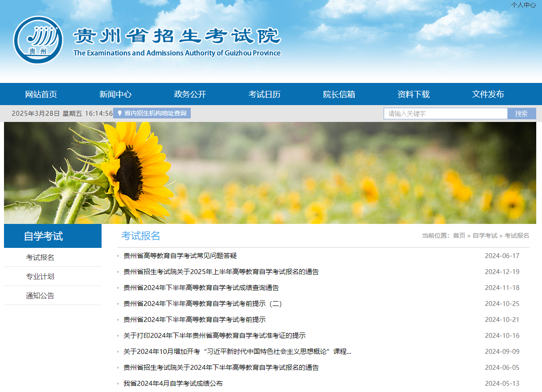The image size is (542, 392).
Task: Open the 文件发布 navigation item
Action: click(x=488, y=94)
